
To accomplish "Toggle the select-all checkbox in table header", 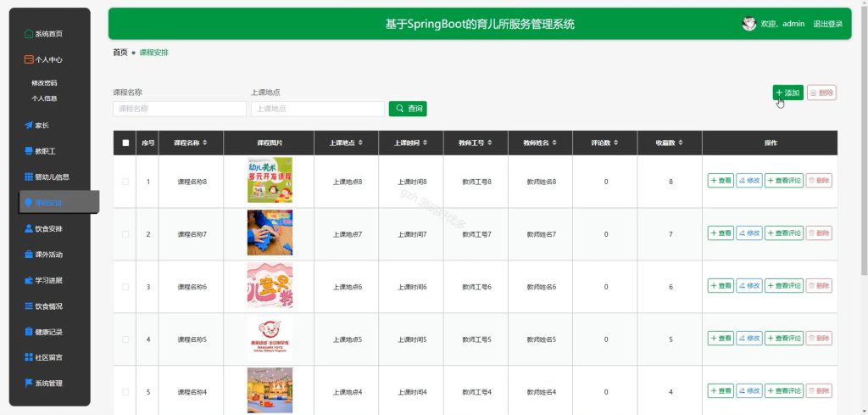I will pyautogui.click(x=125, y=143).
